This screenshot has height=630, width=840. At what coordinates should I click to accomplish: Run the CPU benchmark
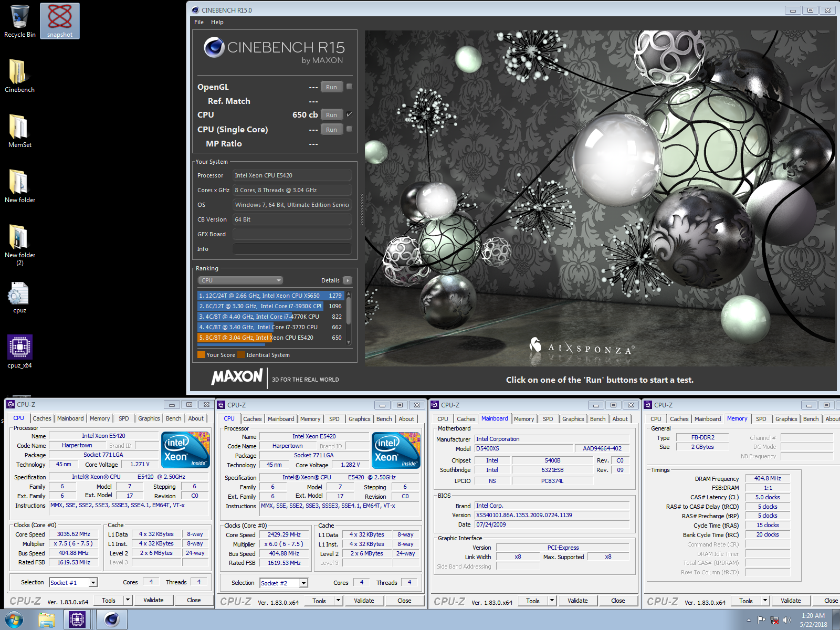pos(331,114)
